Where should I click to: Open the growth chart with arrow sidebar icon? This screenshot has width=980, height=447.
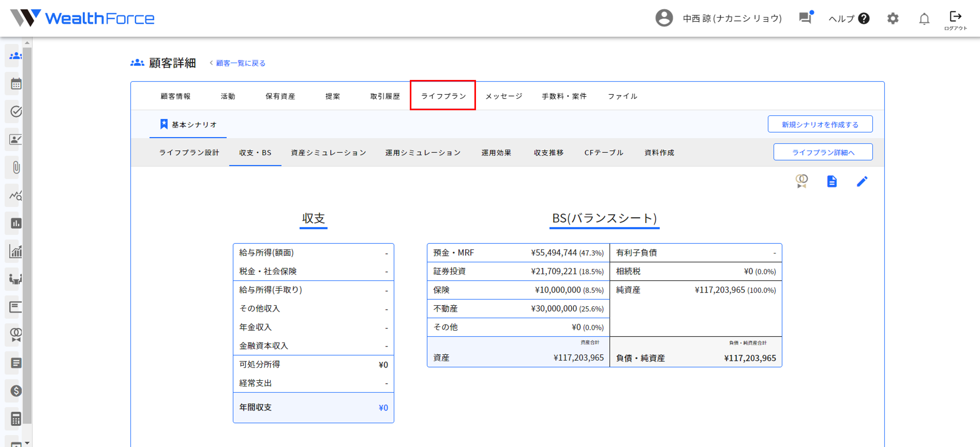point(16,251)
